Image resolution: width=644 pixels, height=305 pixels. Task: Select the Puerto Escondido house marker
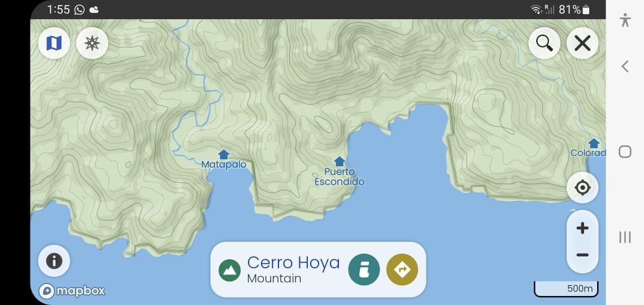click(340, 162)
